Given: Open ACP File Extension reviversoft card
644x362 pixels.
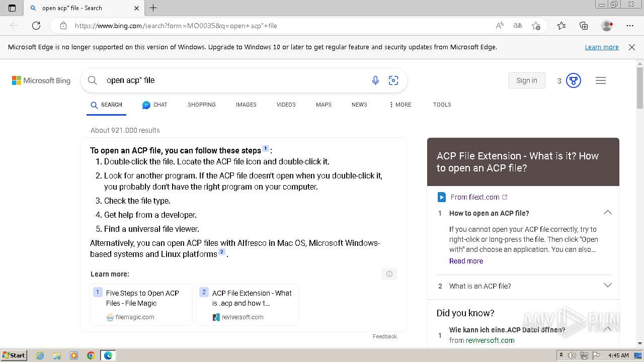Looking at the screenshot, I should tap(247, 305).
